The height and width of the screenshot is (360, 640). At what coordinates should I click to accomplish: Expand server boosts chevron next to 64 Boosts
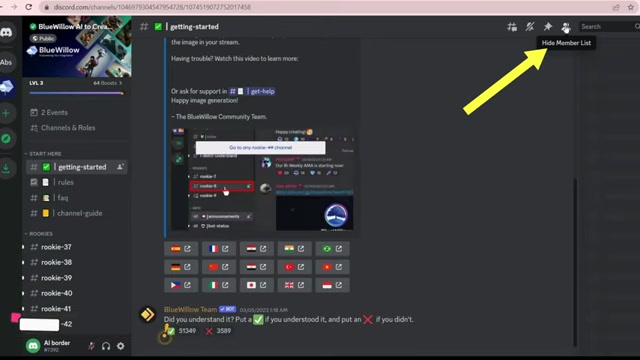click(120, 83)
